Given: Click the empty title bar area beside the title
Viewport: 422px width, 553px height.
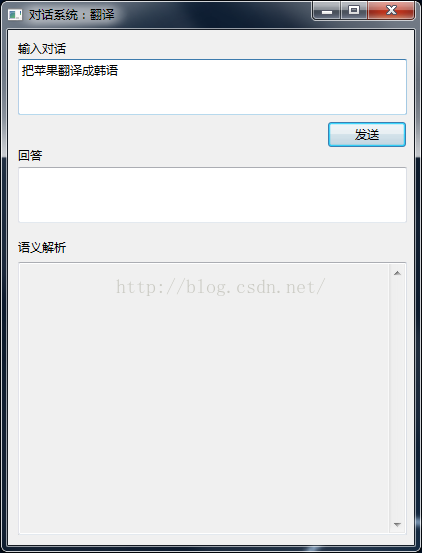Looking at the screenshot, I should click(x=212, y=15).
